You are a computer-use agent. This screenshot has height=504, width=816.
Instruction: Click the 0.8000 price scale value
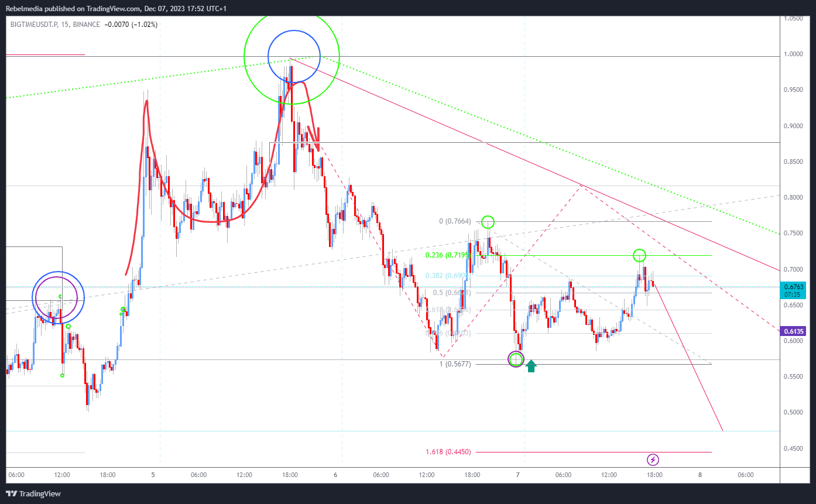(x=793, y=197)
